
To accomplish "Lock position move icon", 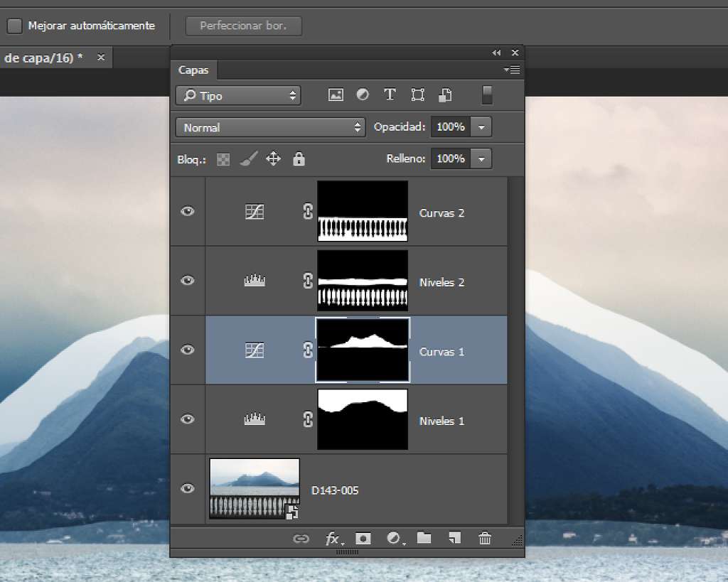I will (273, 158).
